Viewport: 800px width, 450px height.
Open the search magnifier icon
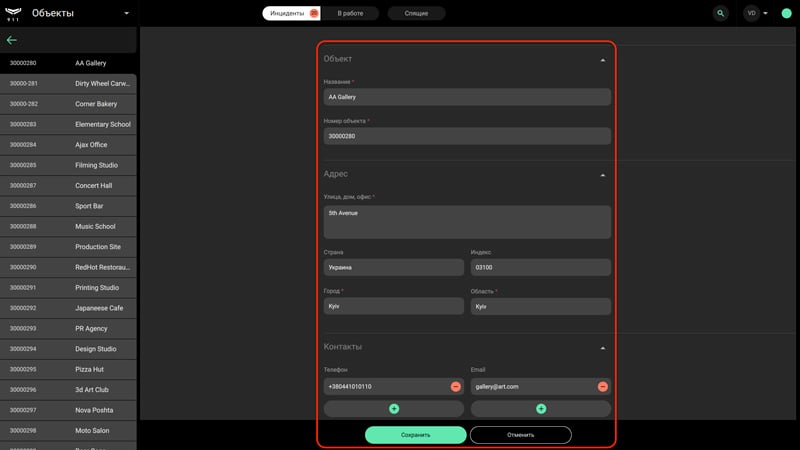click(720, 13)
